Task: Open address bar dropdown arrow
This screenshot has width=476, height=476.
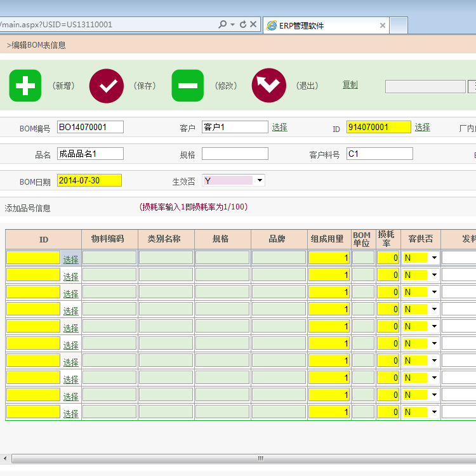Action: (232, 24)
